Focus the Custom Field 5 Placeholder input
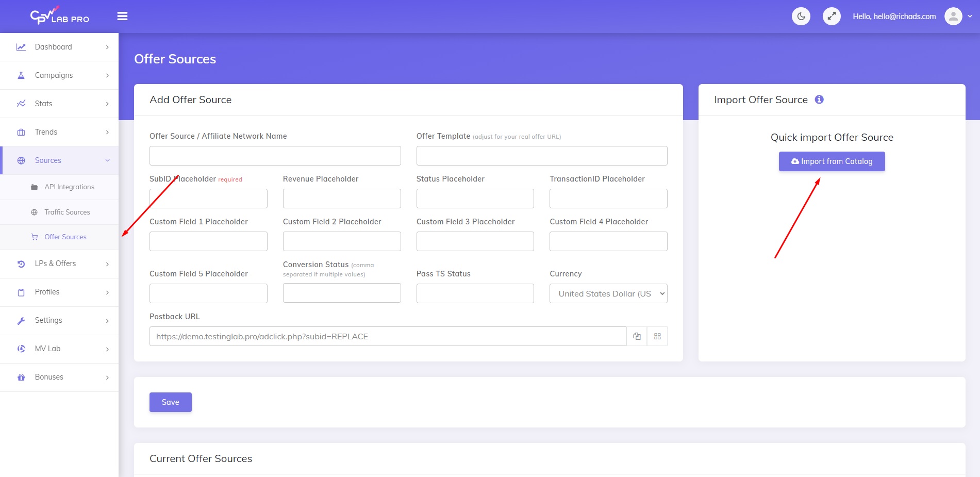 (x=208, y=293)
